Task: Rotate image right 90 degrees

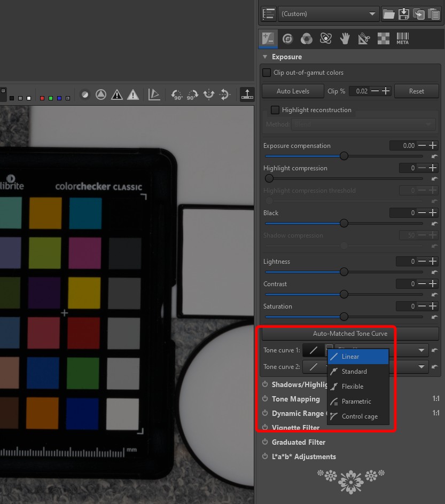Action: (192, 95)
